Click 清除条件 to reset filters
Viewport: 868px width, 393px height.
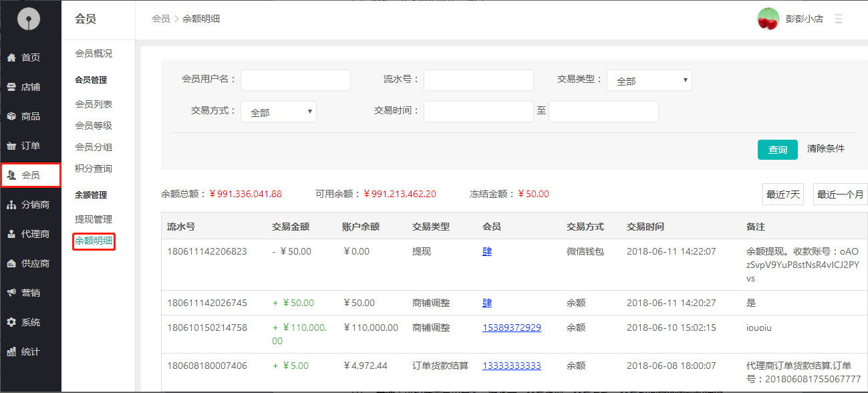point(825,148)
